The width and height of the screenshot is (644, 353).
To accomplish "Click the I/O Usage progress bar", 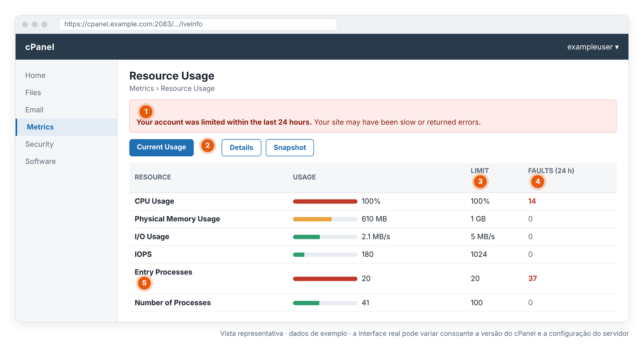I will [325, 237].
